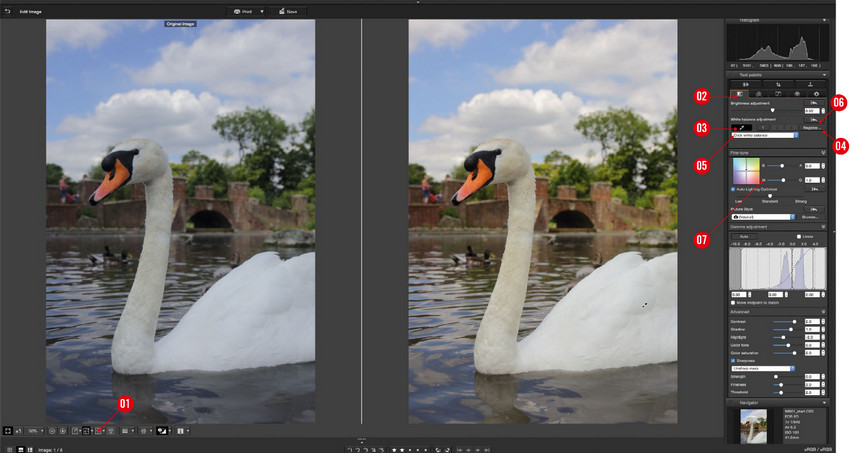
Task: Adjust the Fine-tune magenta/green slider
Action: tap(783, 180)
